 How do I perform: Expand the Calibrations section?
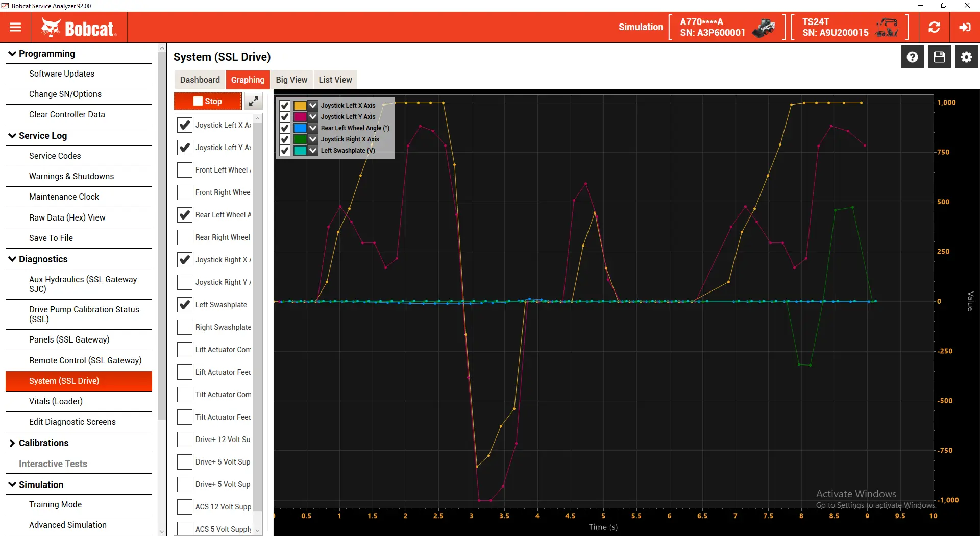pos(12,443)
